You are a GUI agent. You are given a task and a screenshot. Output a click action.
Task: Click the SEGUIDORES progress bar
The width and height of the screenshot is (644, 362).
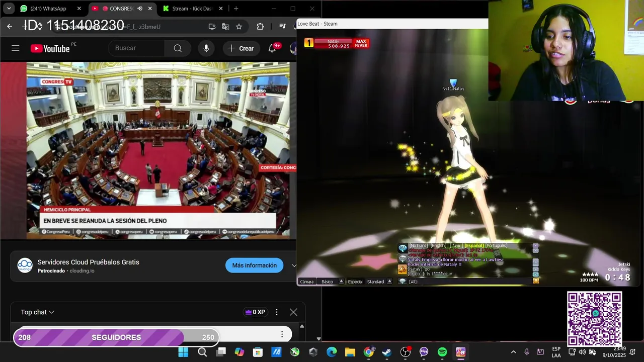point(116,337)
